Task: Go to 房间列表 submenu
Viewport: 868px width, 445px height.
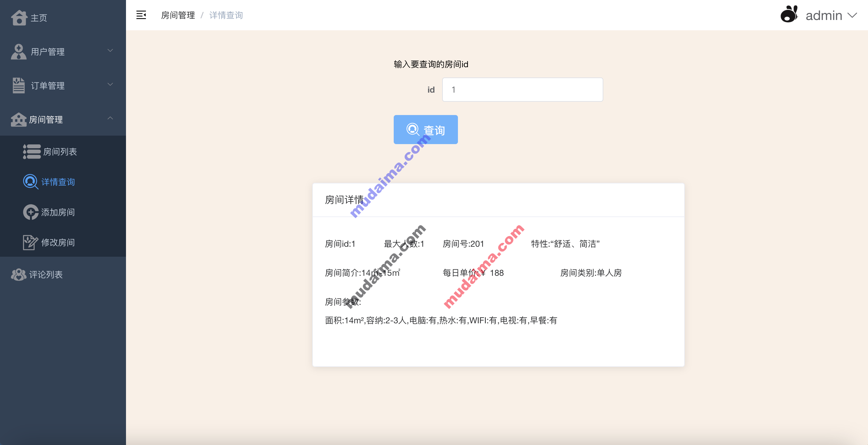Action: tap(63, 152)
